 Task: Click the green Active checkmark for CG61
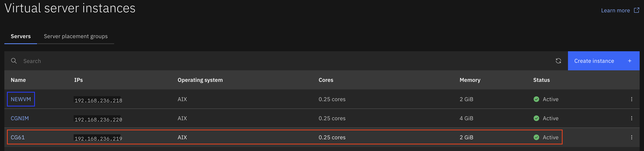click(x=536, y=137)
